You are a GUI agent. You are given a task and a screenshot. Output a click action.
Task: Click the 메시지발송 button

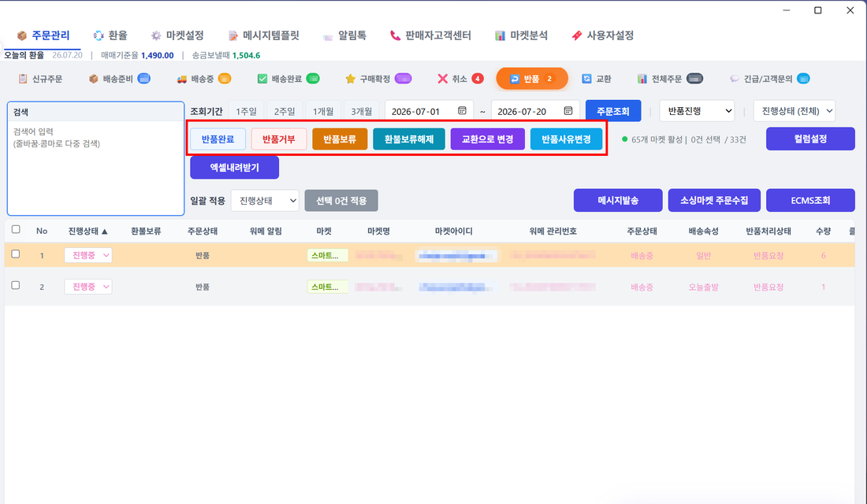tap(618, 200)
